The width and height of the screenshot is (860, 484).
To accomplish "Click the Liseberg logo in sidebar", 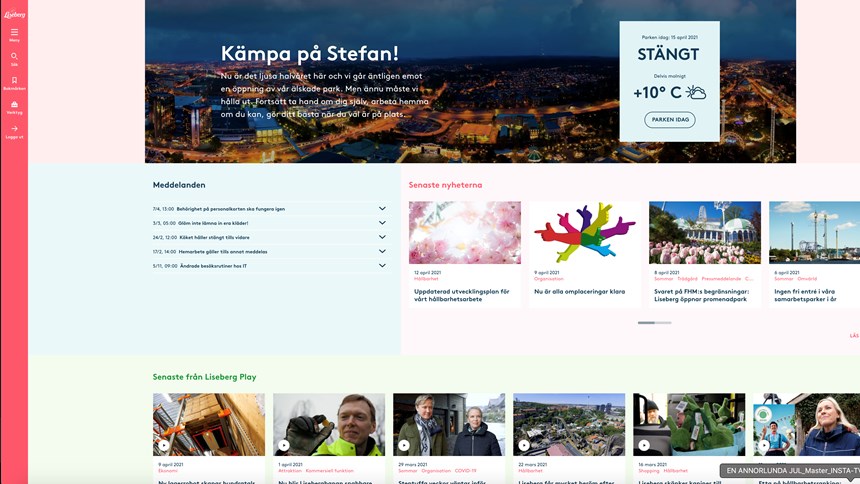I will click(14, 14).
